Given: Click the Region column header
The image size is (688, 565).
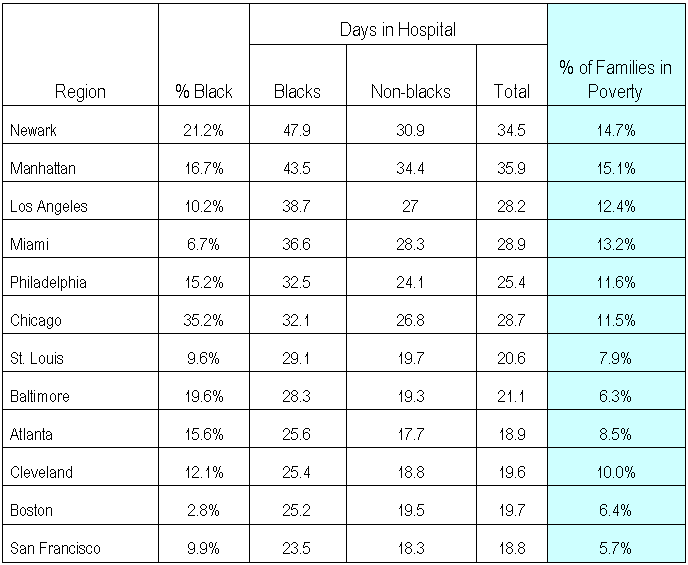Looking at the screenshot, I should tap(80, 91).
